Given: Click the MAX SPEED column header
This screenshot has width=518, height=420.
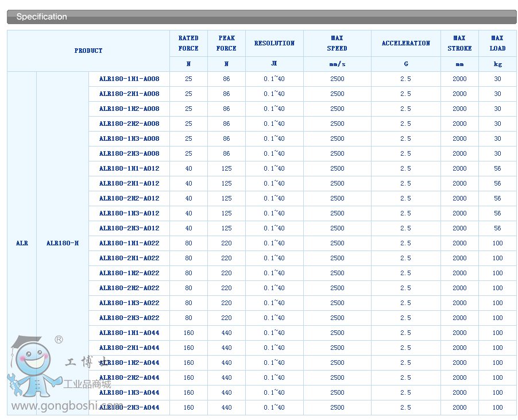Looking at the screenshot, I should (337, 43).
